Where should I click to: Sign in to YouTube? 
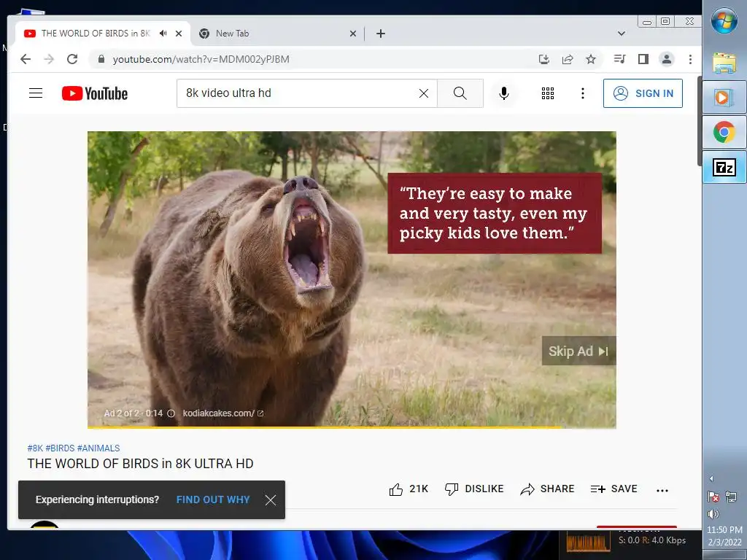(643, 93)
